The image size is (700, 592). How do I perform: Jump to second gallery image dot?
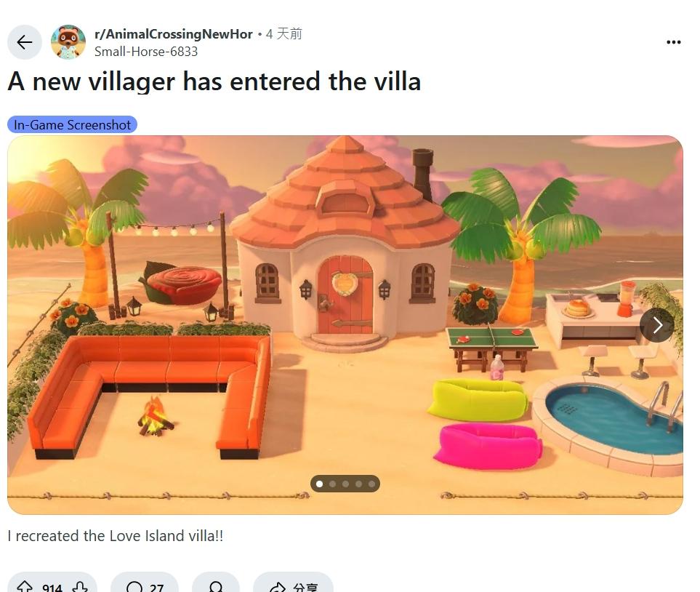pyautogui.click(x=333, y=484)
